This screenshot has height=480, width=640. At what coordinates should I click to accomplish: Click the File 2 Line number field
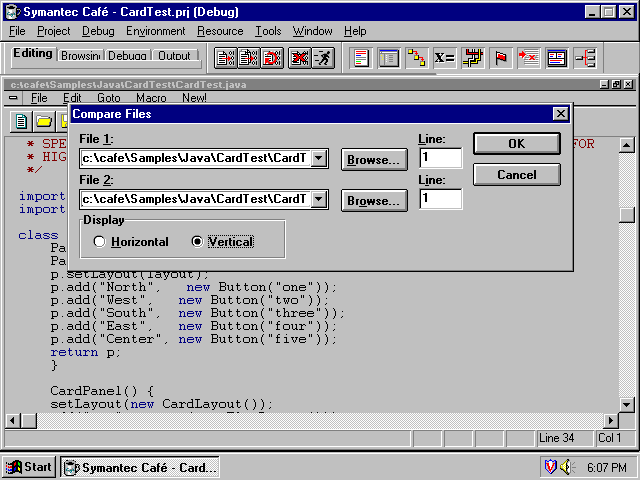(x=441, y=199)
